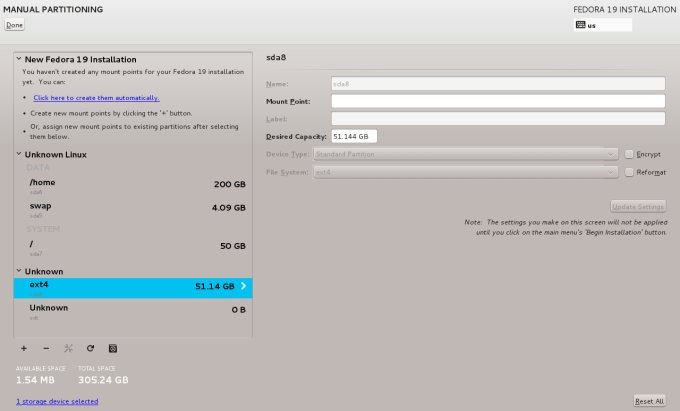Click the configure mount point tools icon
Screen dimensions: 680x411
[68, 348]
